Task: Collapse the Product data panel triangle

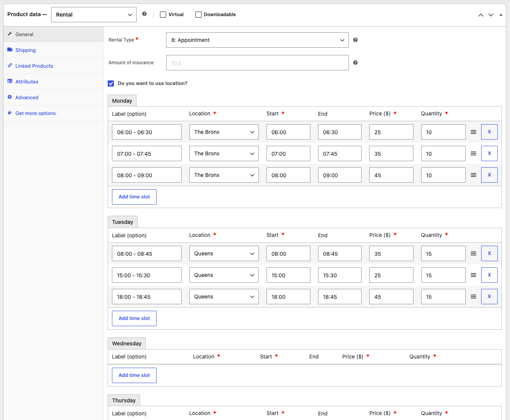Action: click(501, 15)
